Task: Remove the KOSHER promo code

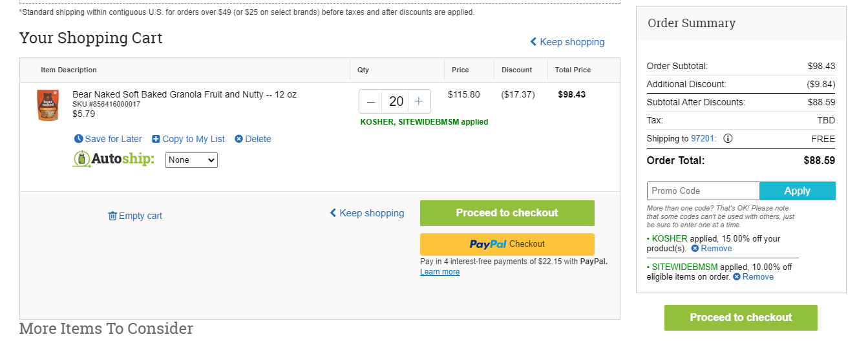Action: (712, 249)
